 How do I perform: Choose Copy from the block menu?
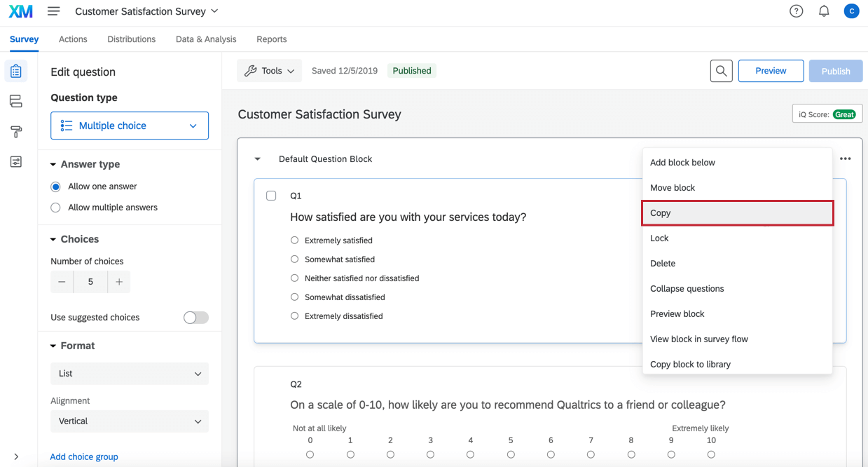click(x=737, y=213)
